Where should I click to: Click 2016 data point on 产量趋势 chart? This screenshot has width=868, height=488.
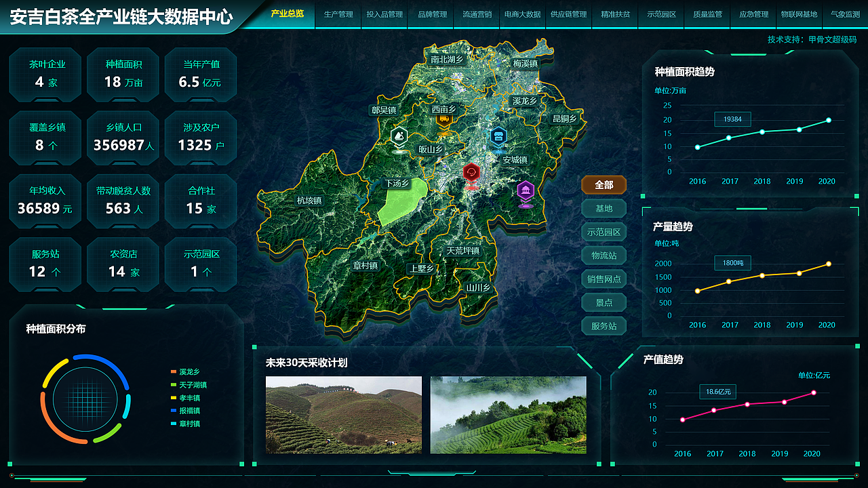tap(698, 291)
